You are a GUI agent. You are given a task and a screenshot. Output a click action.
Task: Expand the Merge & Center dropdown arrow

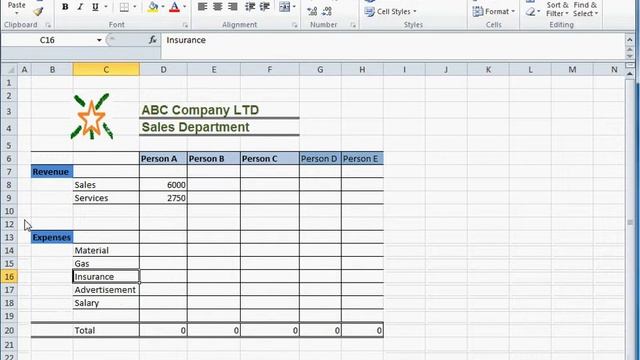pyautogui.click(x=294, y=7)
